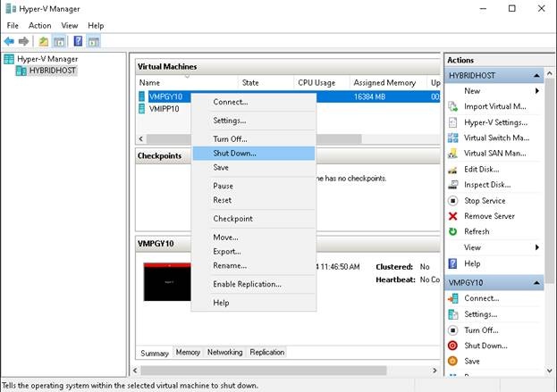Click the Edit Disk icon
Viewport: 557px width, 392px height.
pos(453,170)
